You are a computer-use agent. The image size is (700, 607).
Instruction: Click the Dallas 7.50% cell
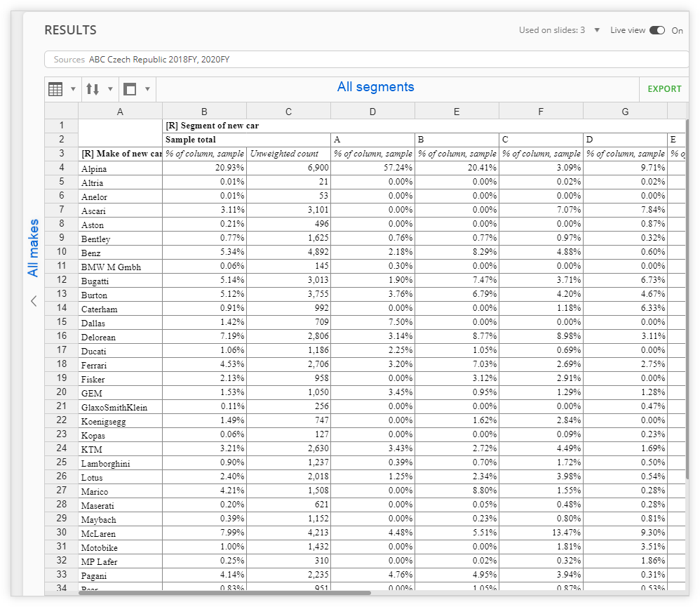point(372,322)
